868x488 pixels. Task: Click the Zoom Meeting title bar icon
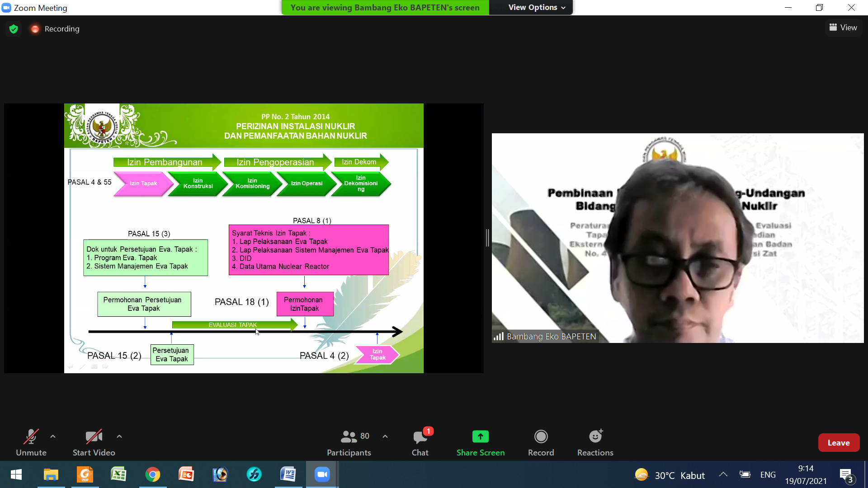[x=6, y=8]
